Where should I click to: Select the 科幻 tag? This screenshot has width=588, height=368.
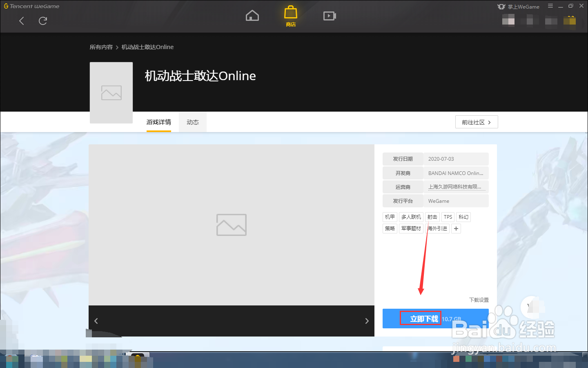(x=463, y=217)
